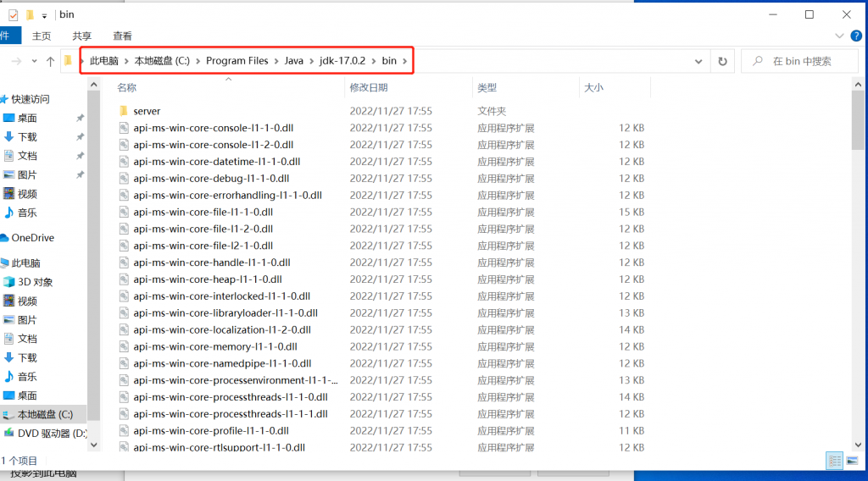Click the Help question mark icon
The image size is (868, 481).
(x=856, y=36)
